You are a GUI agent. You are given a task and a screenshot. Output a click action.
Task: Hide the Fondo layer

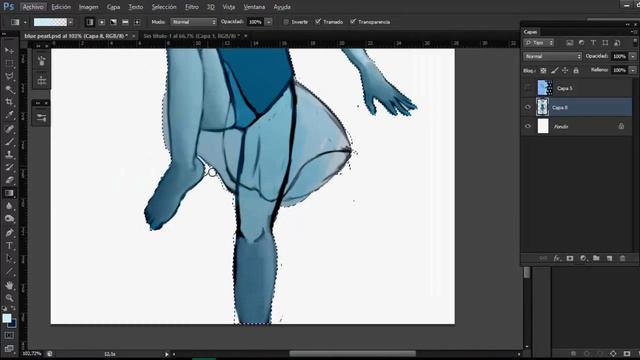528,127
